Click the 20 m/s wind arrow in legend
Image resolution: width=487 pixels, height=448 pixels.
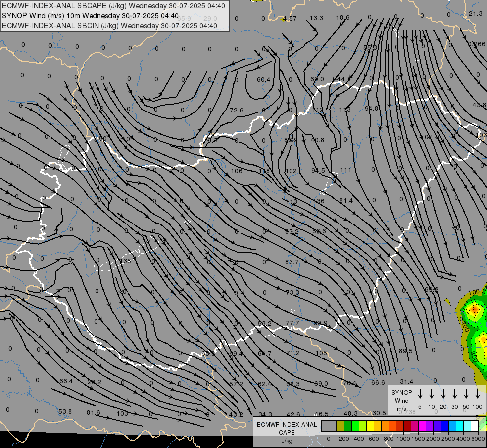click(443, 394)
